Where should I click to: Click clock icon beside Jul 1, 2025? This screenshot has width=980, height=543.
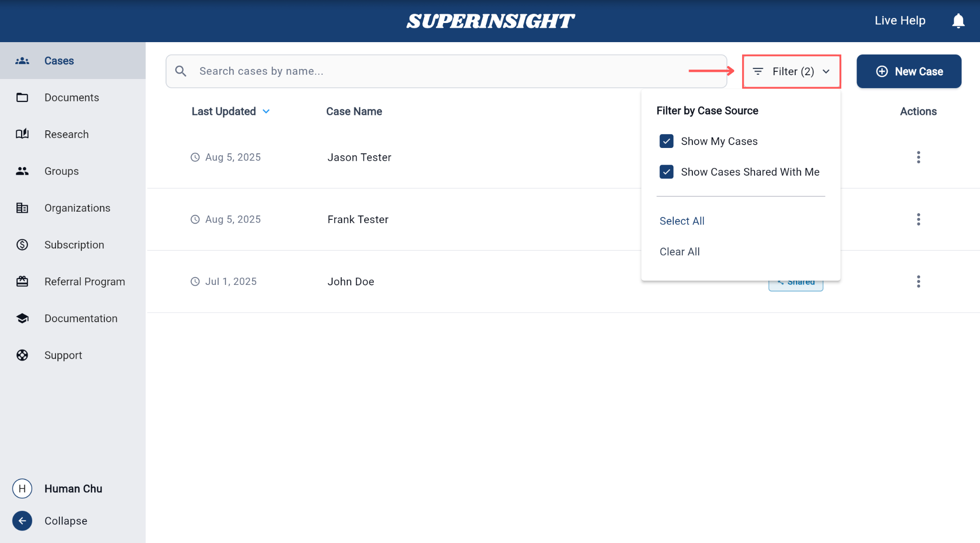click(195, 282)
